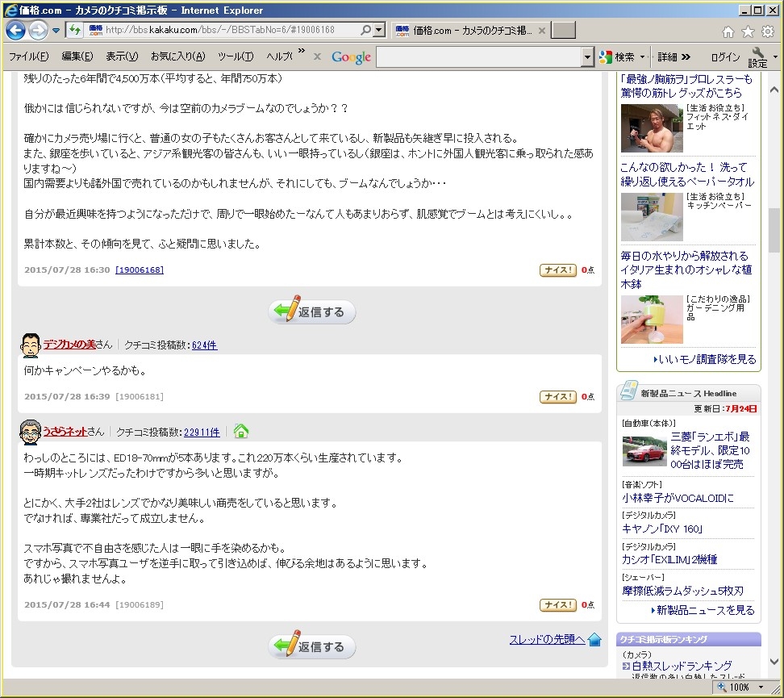Click the paper towel thumbnail
The image size is (784, 698).
[x=652, y=216]
